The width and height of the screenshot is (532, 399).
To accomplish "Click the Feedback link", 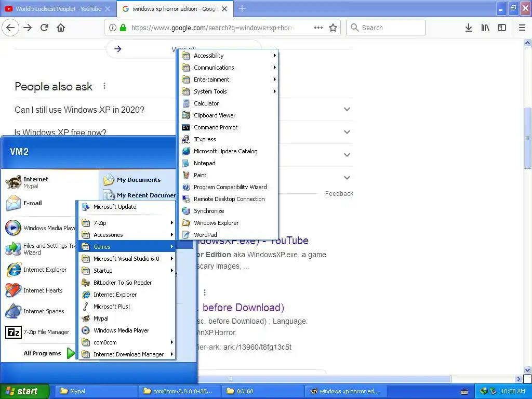I will [x=339, y=194].
